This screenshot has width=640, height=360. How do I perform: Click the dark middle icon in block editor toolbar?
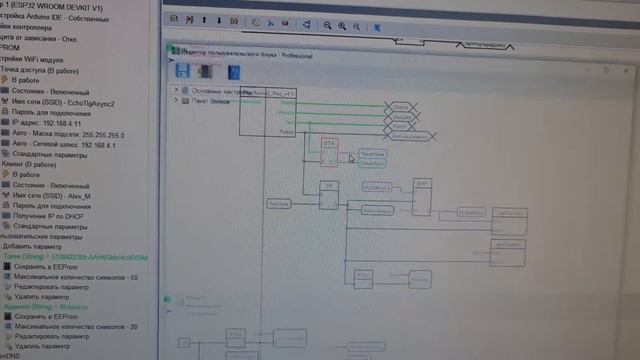pos(205,72)
